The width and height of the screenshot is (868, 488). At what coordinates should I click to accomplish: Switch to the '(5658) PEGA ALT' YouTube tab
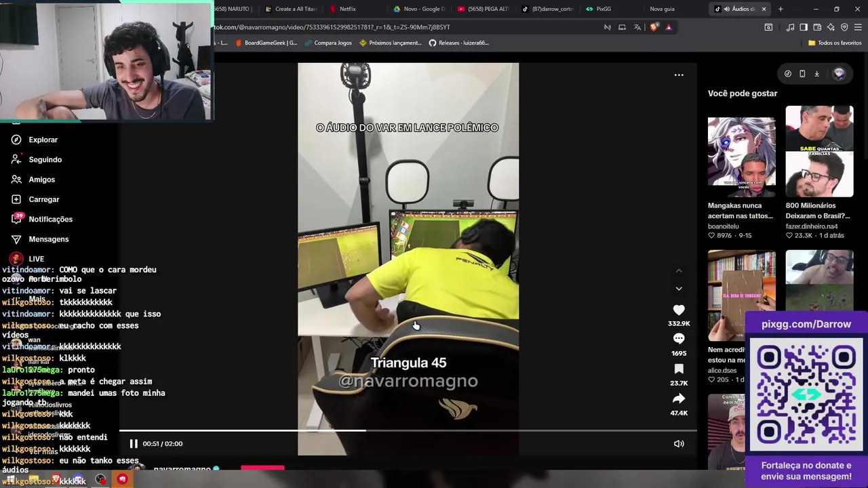click(x=483, y=9)
